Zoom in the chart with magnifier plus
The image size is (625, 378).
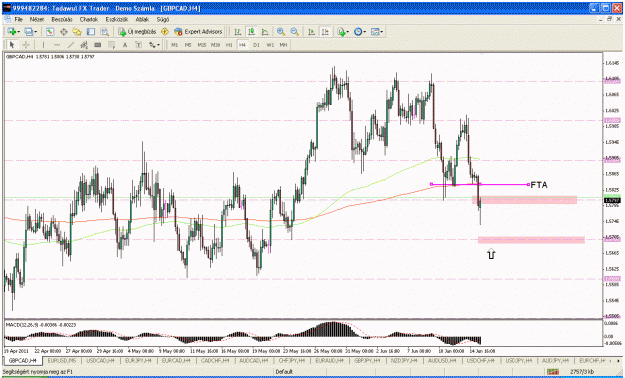pos(281,32)
